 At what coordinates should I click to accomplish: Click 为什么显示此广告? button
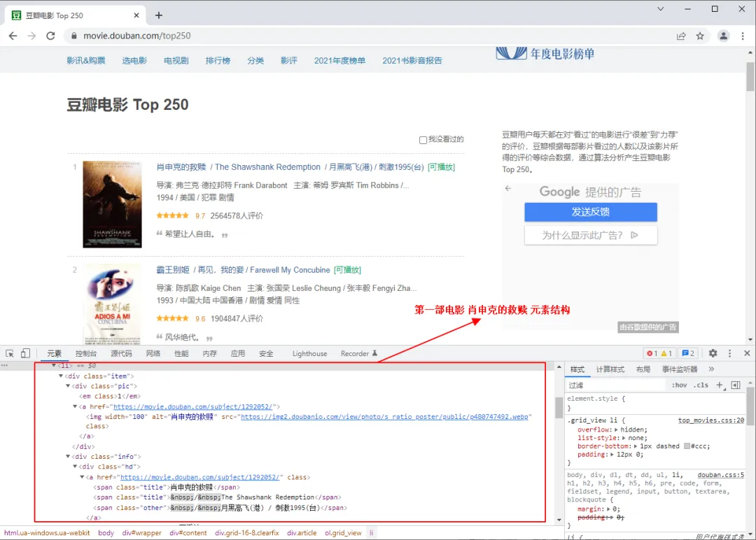[x=591, y=235]
